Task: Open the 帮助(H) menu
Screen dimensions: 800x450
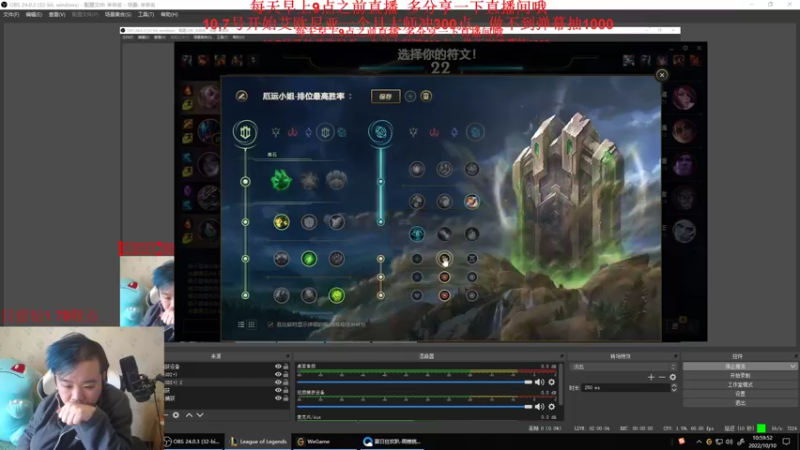Action: (169, 14)
